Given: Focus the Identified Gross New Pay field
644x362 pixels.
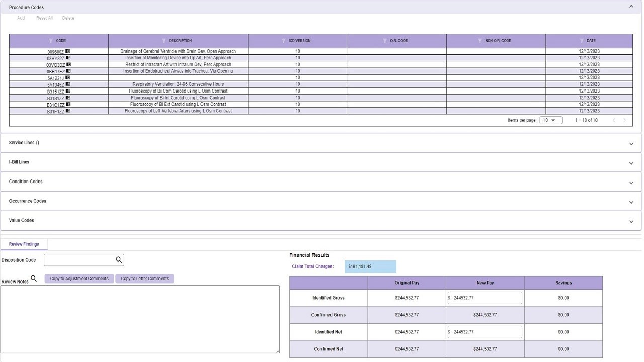Looking at the screenshot, I should tap(485, 298).
